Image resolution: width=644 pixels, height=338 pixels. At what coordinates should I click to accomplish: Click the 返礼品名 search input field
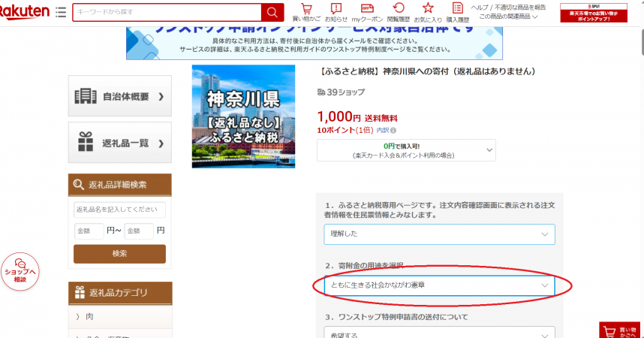click(119, 210)
